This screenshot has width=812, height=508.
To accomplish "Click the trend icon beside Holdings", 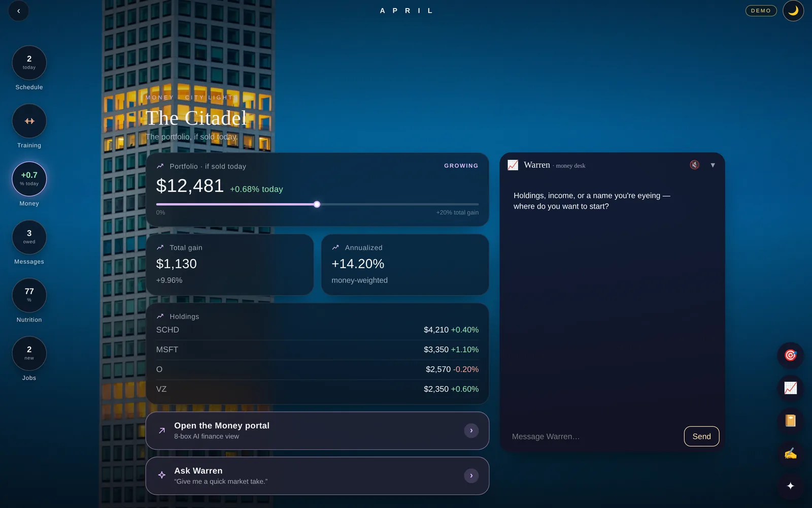I will tap(160, 316).
